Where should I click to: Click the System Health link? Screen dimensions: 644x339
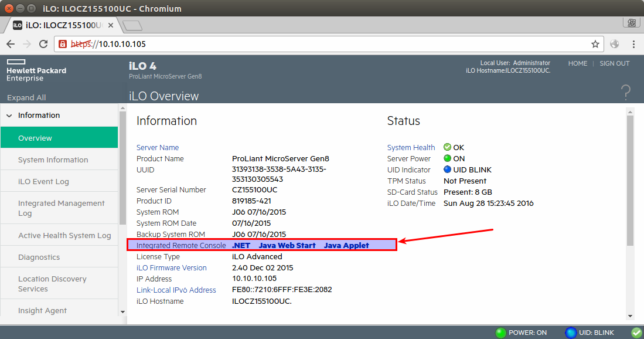(411, 147)
